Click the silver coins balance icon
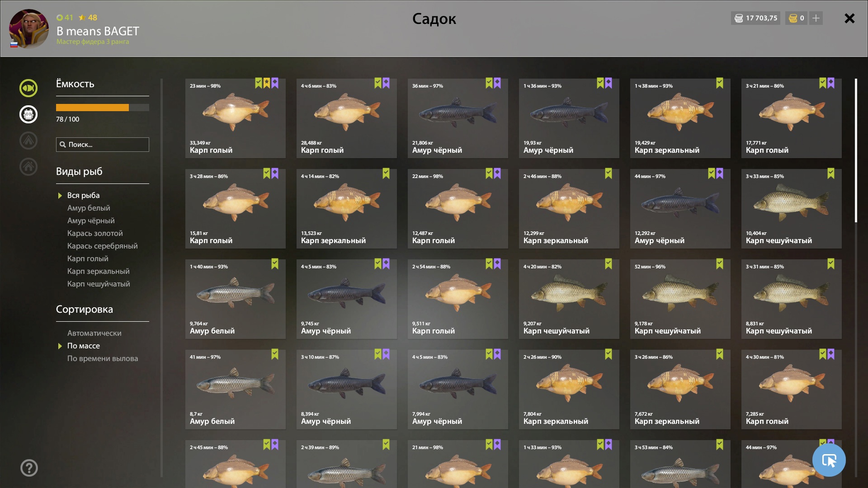 point(739,18)
